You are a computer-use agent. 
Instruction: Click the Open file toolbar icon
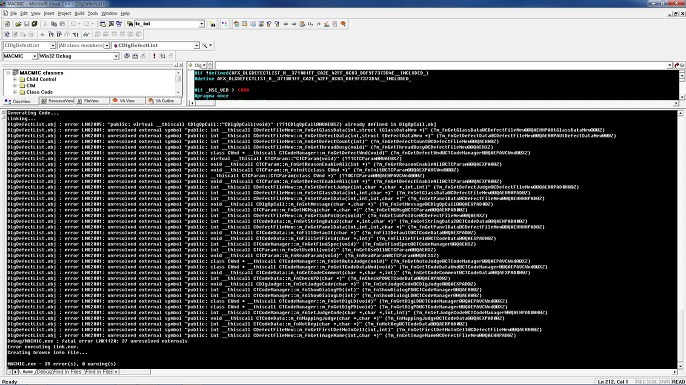point(18,24)
